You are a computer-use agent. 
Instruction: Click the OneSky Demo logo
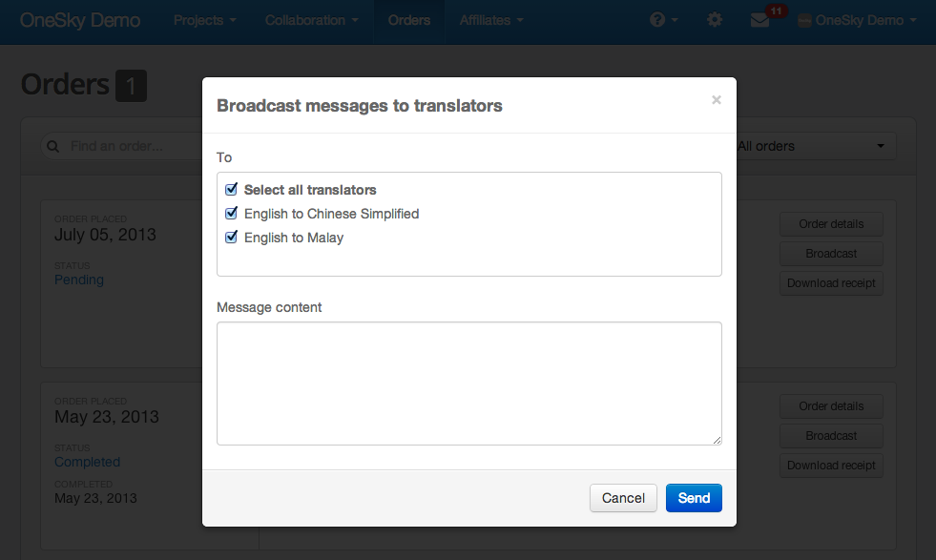pos(80,20)
